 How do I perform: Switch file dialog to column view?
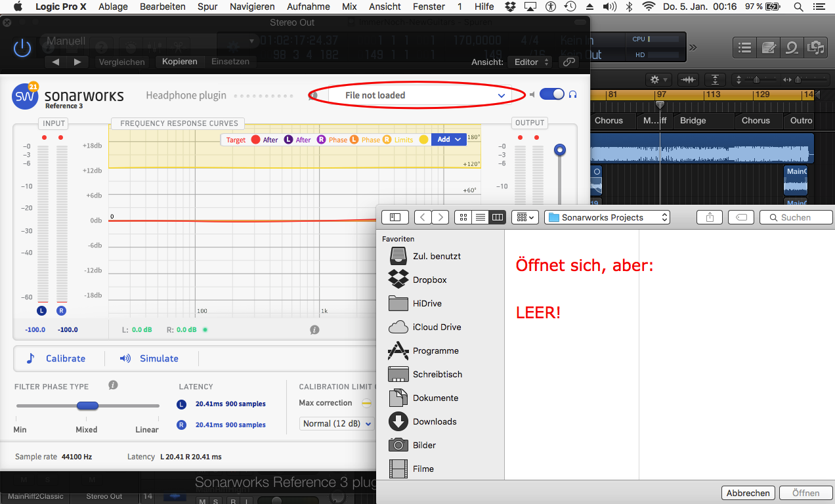(497, 217)
